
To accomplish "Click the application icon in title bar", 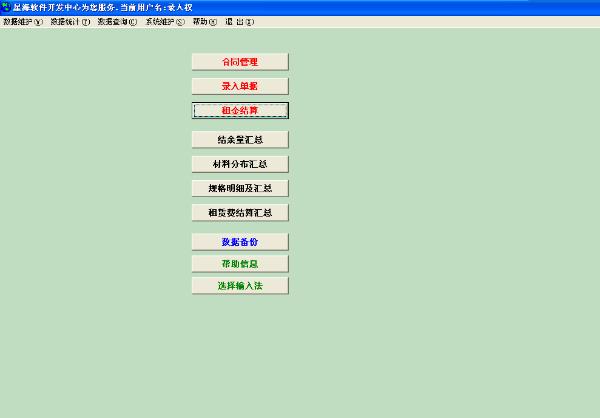I will 6,7.
